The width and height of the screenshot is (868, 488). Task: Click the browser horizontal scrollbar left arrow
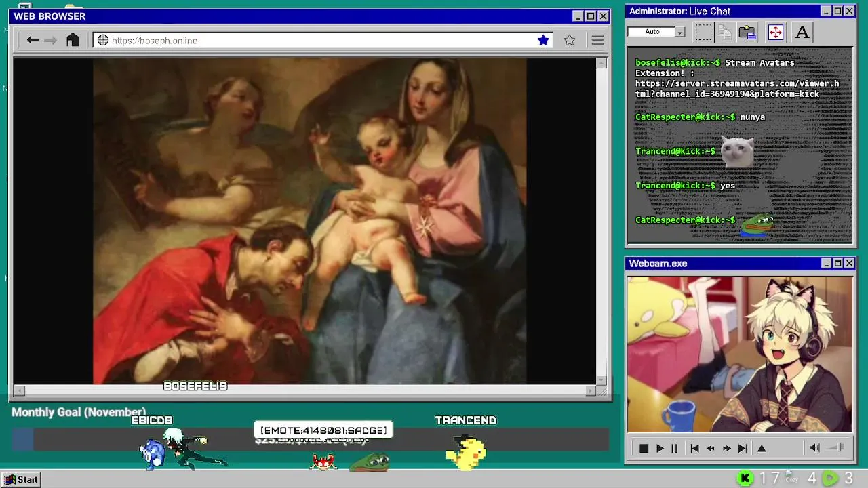point(19,390)
